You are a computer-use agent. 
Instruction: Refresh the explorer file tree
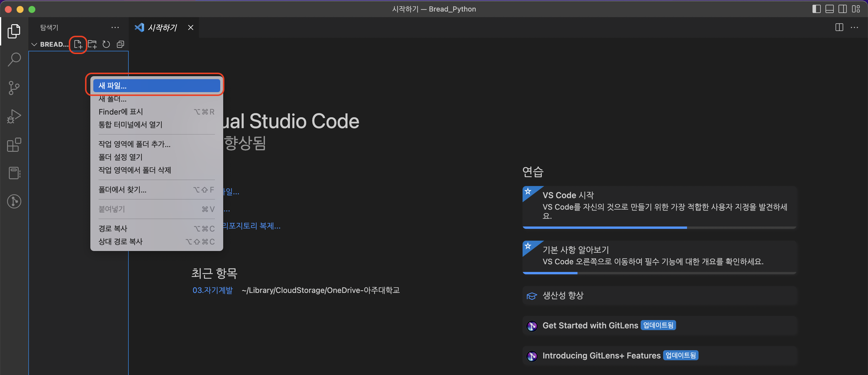[106, 45]
